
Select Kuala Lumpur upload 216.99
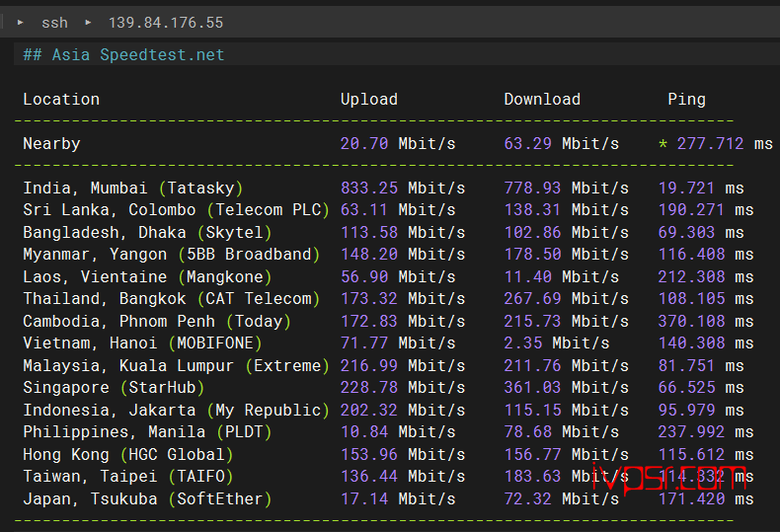[369, 365]
